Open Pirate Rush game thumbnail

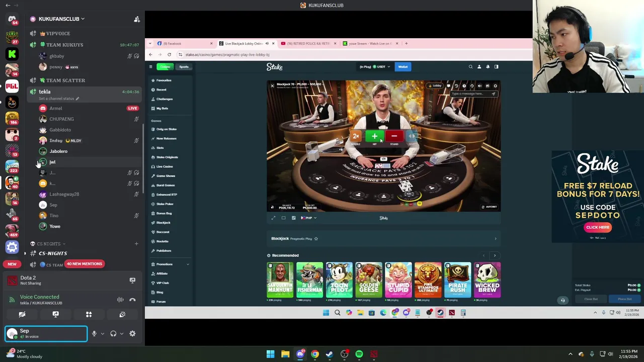click(457, 280)
